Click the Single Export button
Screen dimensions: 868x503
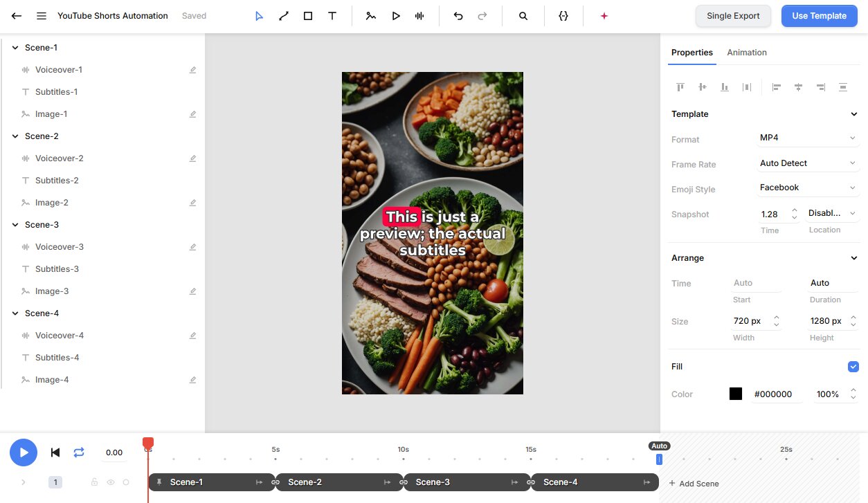(x=733, y=16)
